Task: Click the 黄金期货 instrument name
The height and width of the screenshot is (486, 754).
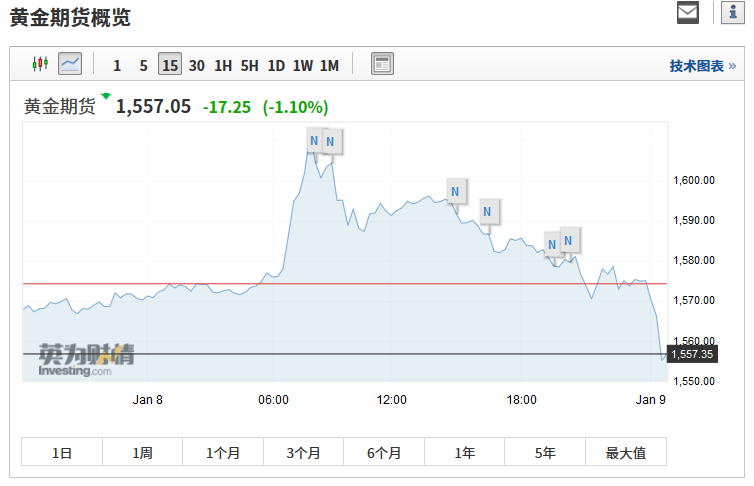Action: (60, 107)
